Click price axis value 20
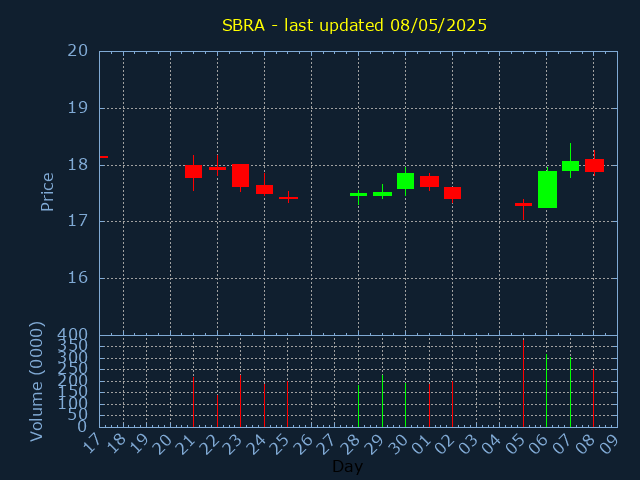Viewport: 640px width, 480px height. [78, 51]
